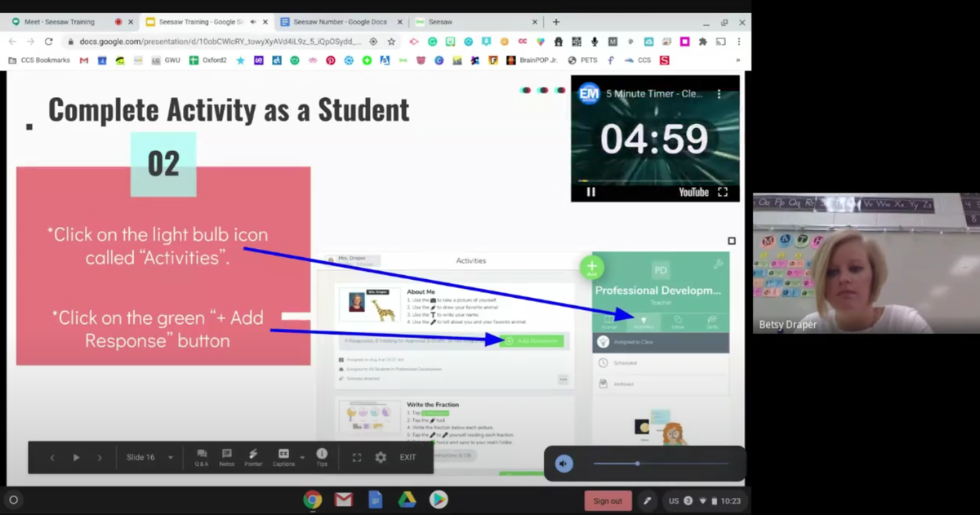Click the EM channel logo on video

tap(589, 94)
